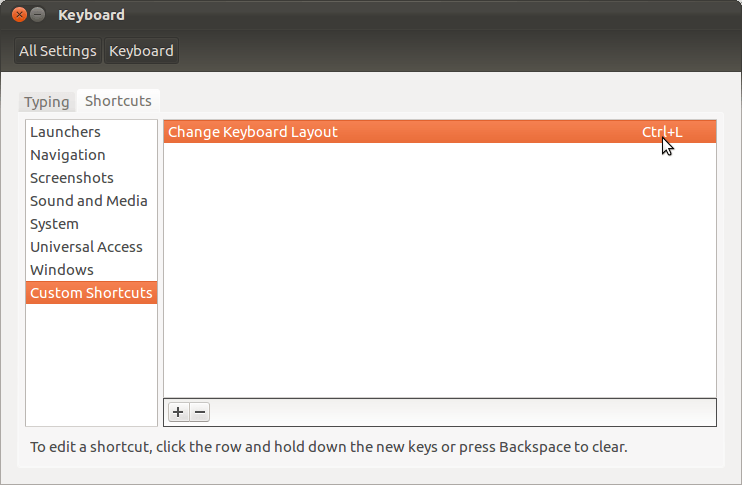Open the System shortcuts category
742x485 pixels.
pyautogui.click(x=54, y=224)
